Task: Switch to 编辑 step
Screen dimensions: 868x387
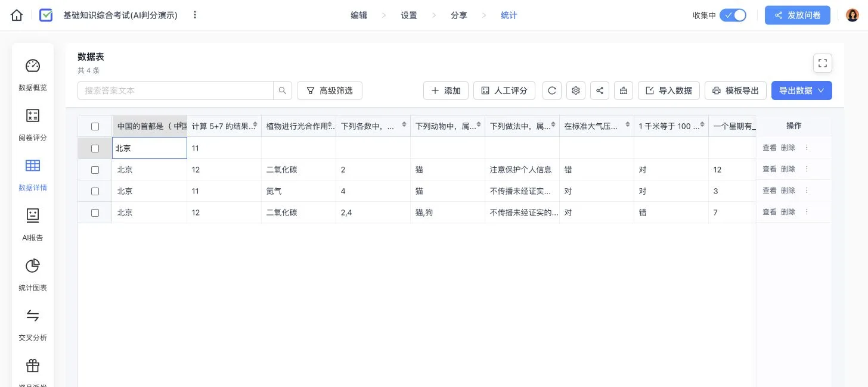Action: point(359,15)
